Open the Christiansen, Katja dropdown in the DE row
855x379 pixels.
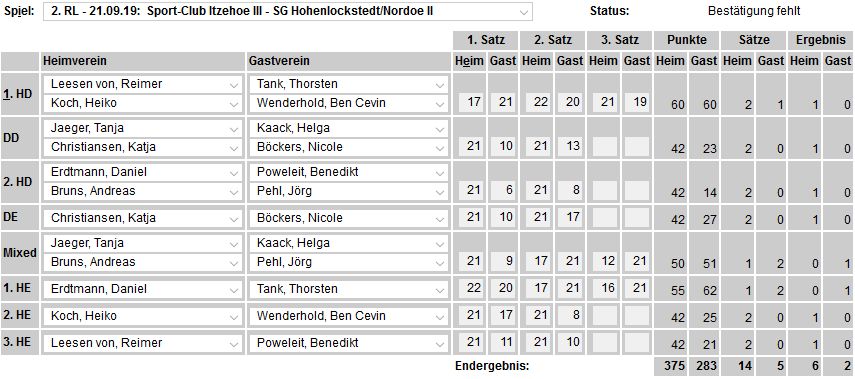pyautogui.click(x=143, y=218)
